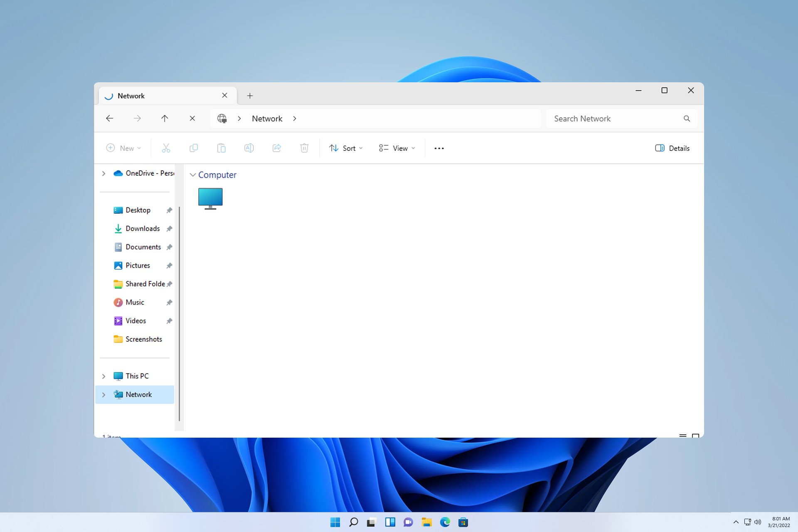Collapse the Computer section
798x532 pixels.
pyautogui.click(x=192, y=175)
